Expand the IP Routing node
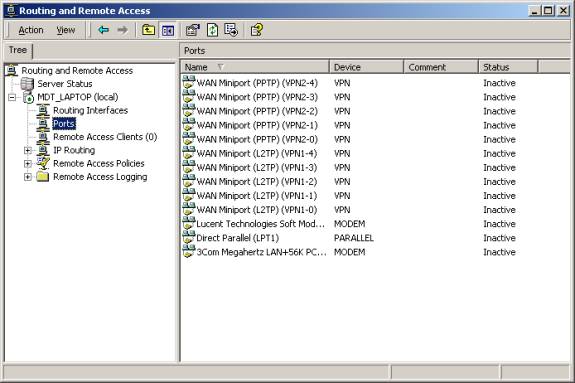This screenshot has height=383, width=575. point(28,150)
